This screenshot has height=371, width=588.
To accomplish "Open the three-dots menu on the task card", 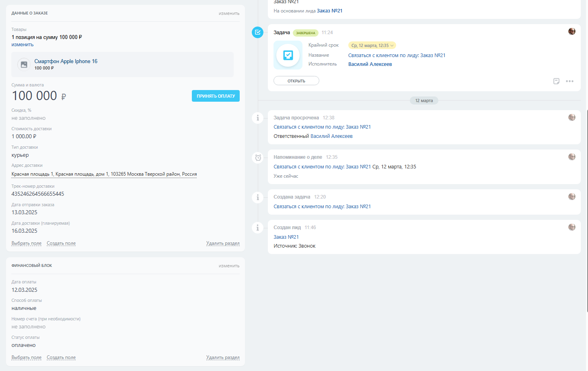I will click(x=569, y=81).
